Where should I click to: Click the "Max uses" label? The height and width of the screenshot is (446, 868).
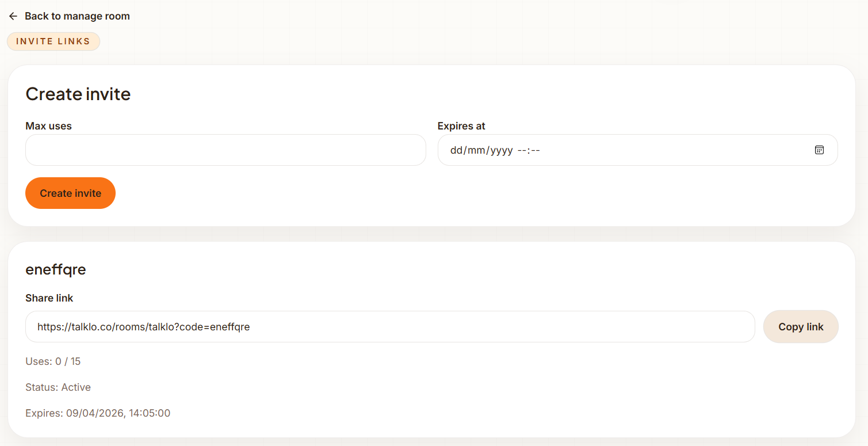48,126
